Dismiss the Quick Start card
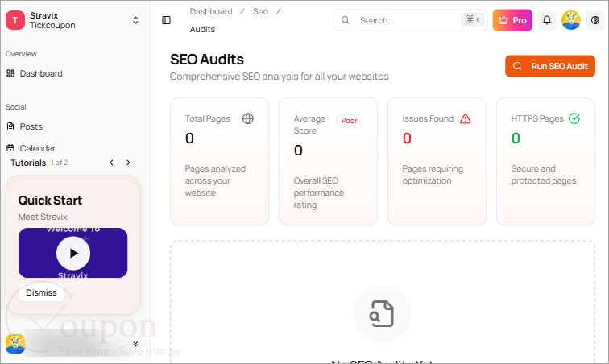 click(41, 292)
